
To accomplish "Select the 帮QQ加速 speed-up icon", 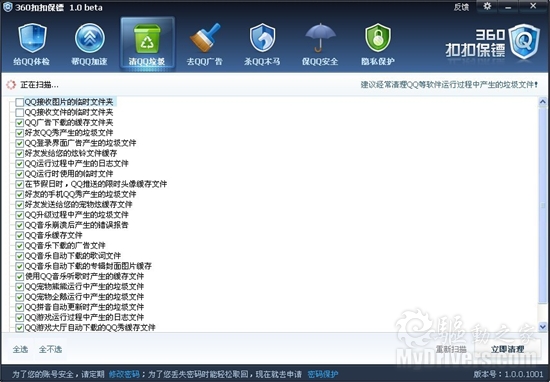I will (x=89, y=38).
